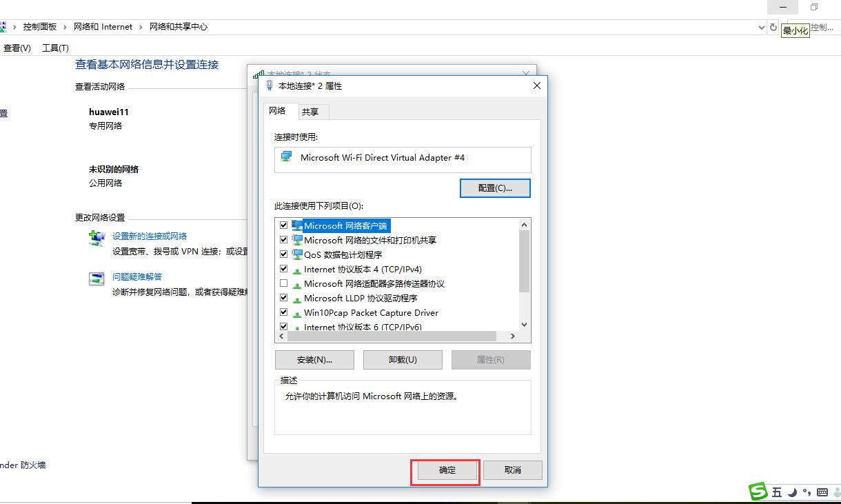The height and width of the screenshot is (504, 841).
Task: Enable Microsoft 网络适配器多路传送器协议 checkbox
Action: [x=283, y=283]
